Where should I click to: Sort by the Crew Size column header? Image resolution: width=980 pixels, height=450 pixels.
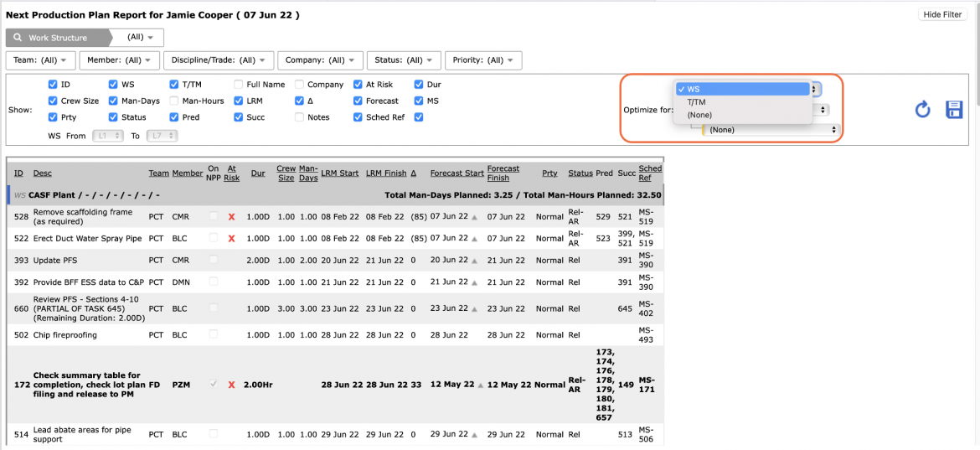point(286,173)
